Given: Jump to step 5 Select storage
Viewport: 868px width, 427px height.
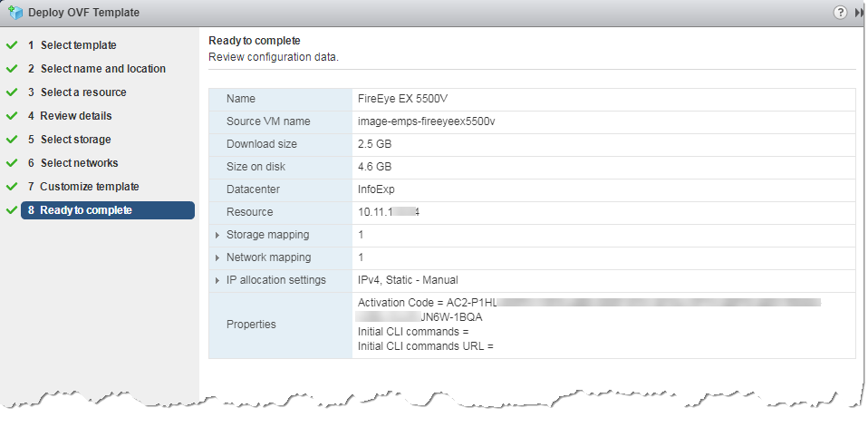Looking at the screenshot, I should [69, 140].
